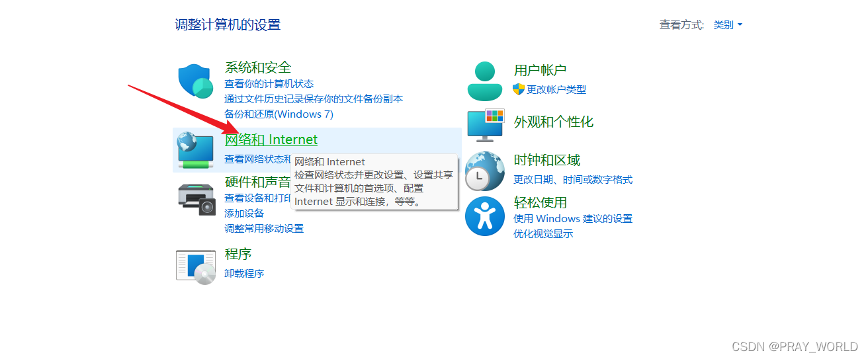
Task: Click the 卸载程序 link
Action: pos(244,274)
